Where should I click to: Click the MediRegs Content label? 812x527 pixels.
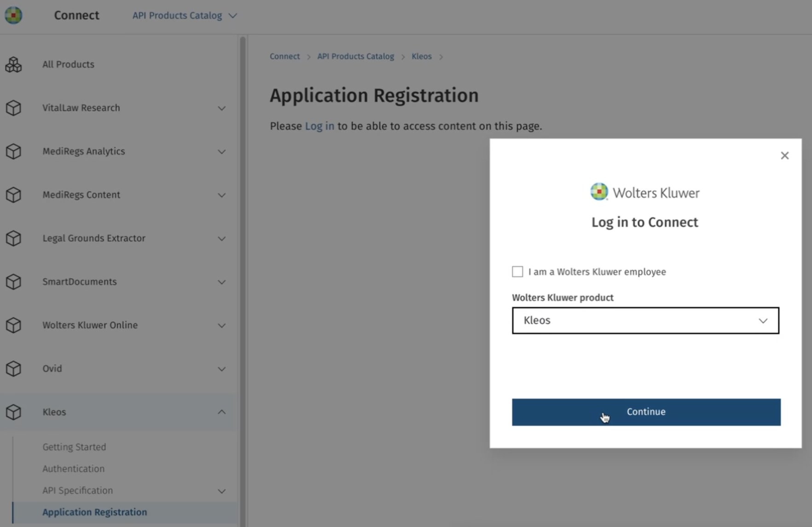[x=81, y=195]
